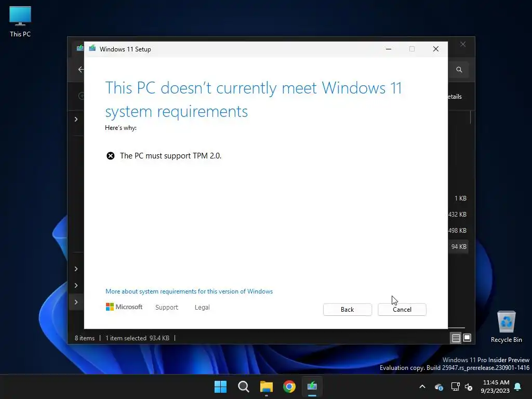
Task: Open This PC desktop icon
Action: point(20,21)
